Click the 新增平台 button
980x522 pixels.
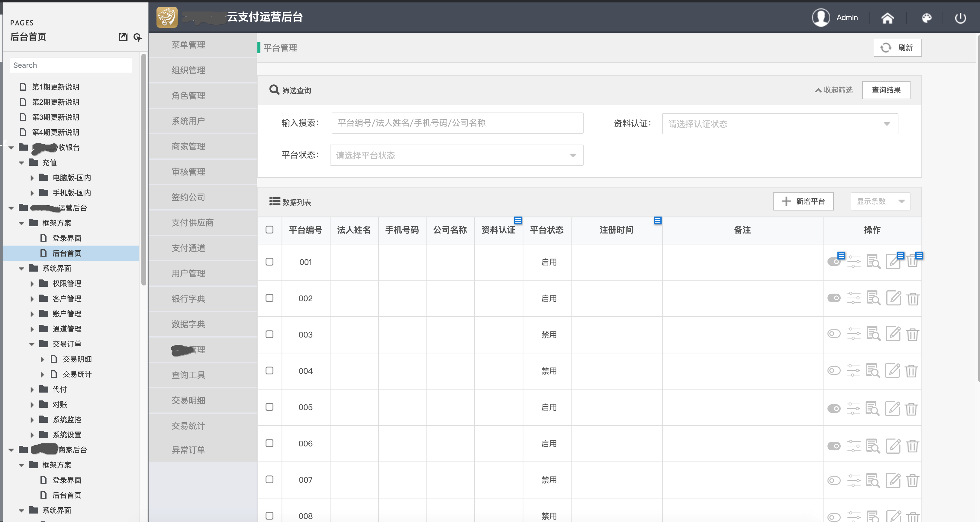(803, 201)
